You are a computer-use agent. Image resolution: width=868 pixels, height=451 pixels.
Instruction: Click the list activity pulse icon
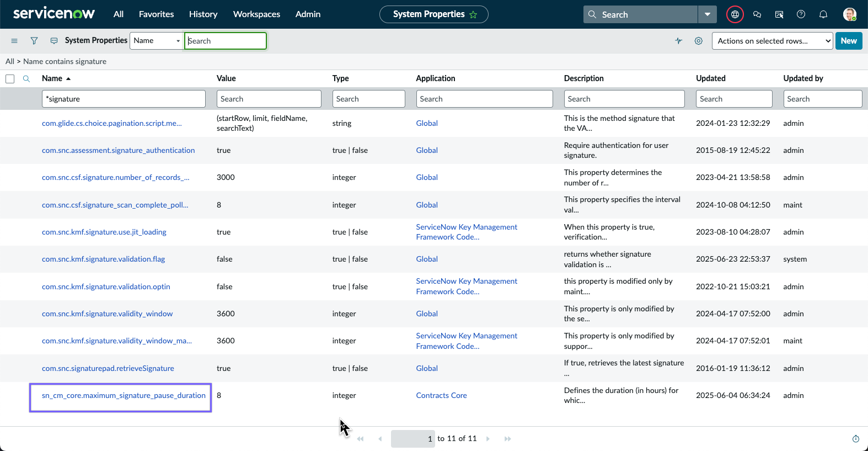point(679,41)
